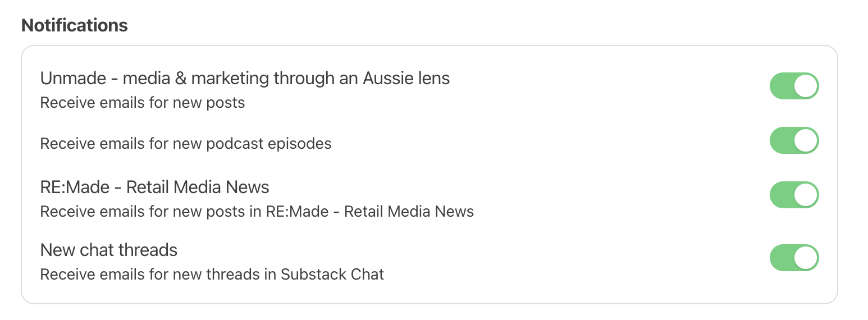The width and height of the screenshot is (868, 320).
Task: Click the words "Substack Chat" in description
Action: pos(332,275)
